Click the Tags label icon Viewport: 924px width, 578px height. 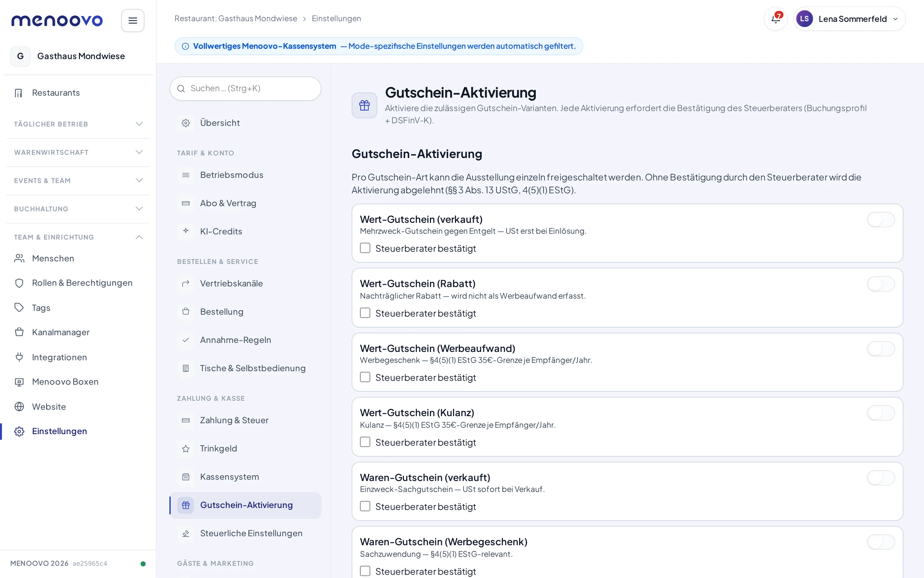(x=19, y=307)
